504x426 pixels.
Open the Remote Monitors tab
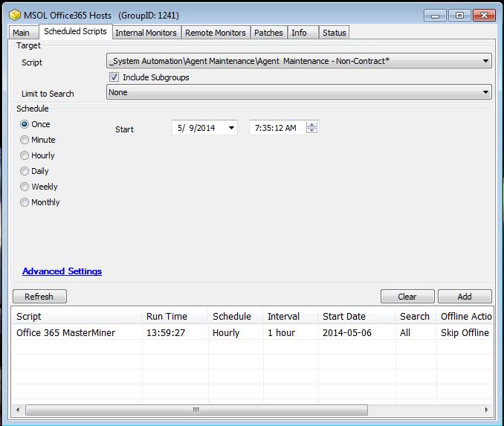pos(216,33)
